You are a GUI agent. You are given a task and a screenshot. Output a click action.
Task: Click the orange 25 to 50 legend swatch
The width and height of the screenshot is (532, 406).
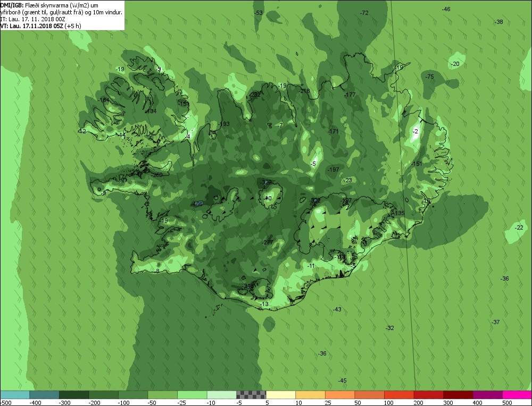[339, 395]
